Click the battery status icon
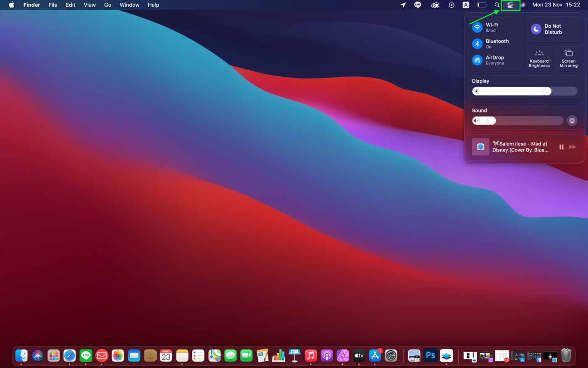The image size is (588, 368). tap(482, 5)
